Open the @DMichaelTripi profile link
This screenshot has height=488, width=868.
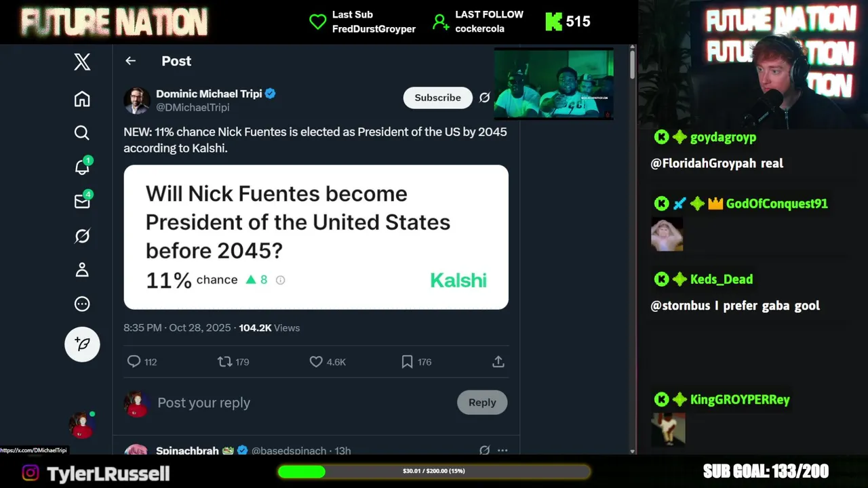click(x=193, y=108)
